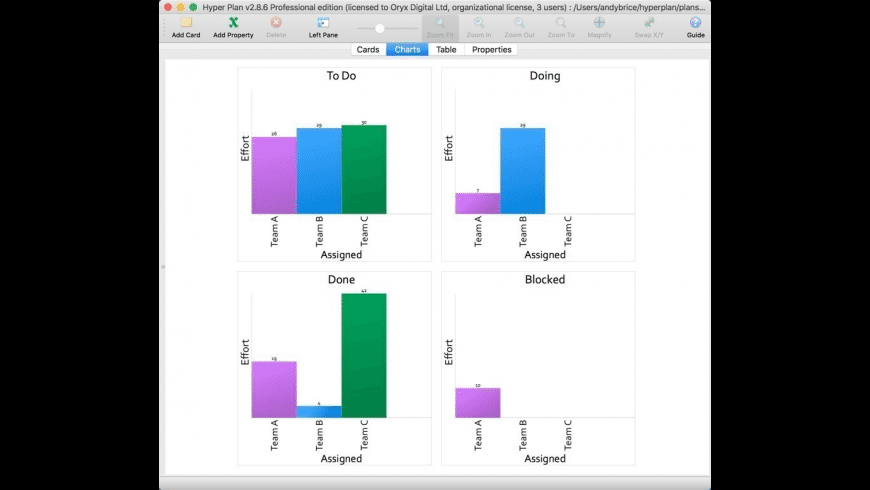Click the Zoom Fit icon

440,23
